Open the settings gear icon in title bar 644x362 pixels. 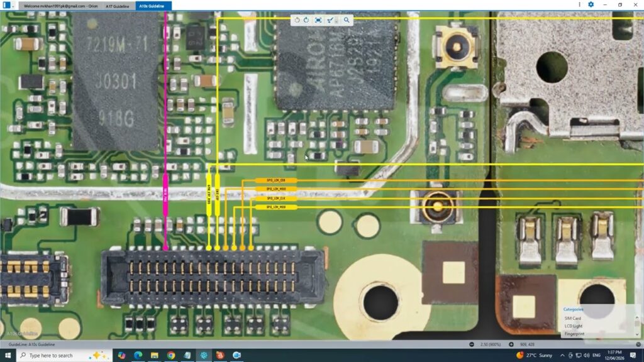(x=591, y=5)
